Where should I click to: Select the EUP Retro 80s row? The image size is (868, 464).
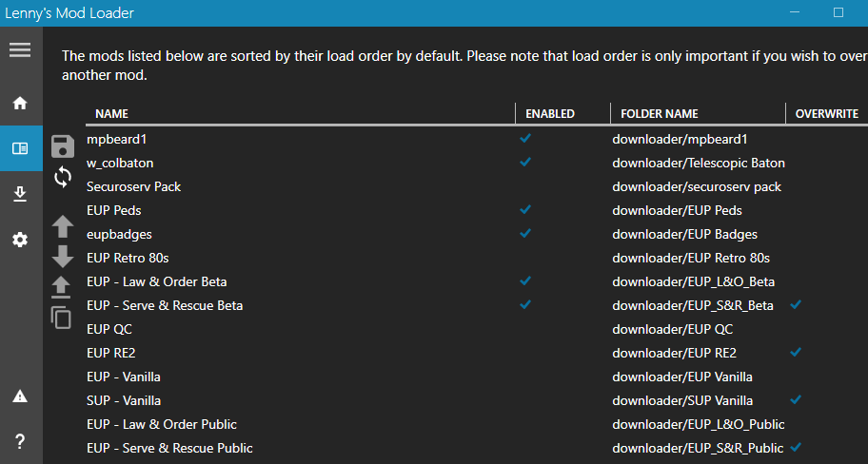(128, 258)
